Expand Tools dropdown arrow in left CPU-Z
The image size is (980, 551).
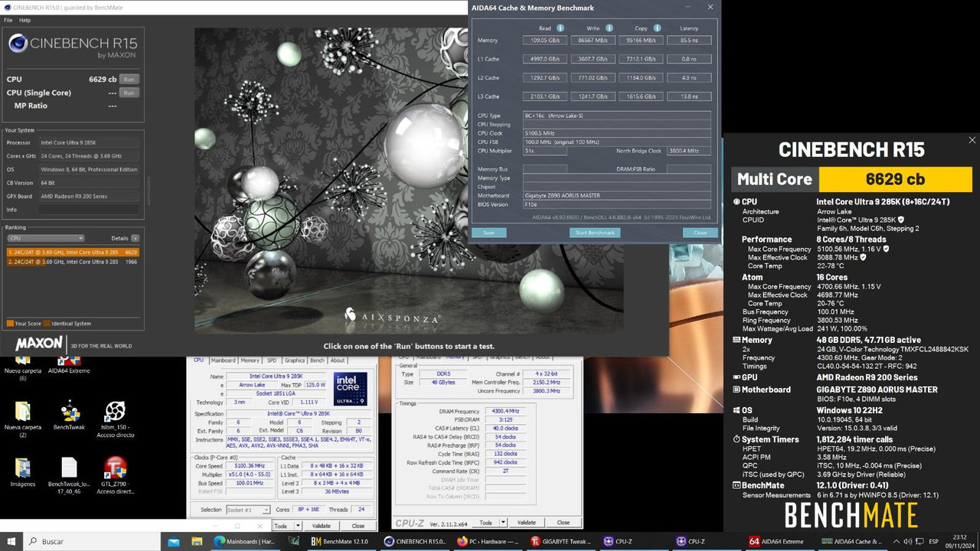pos(296,526)
